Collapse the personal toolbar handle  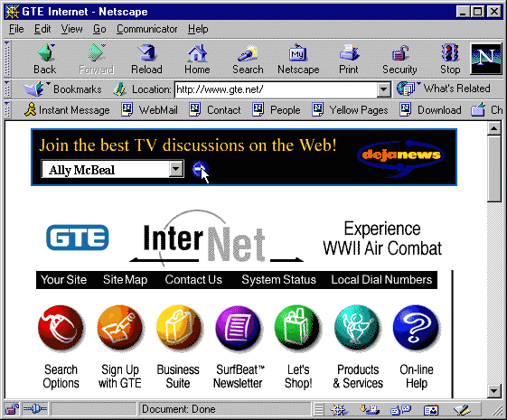tap(7, 110)
